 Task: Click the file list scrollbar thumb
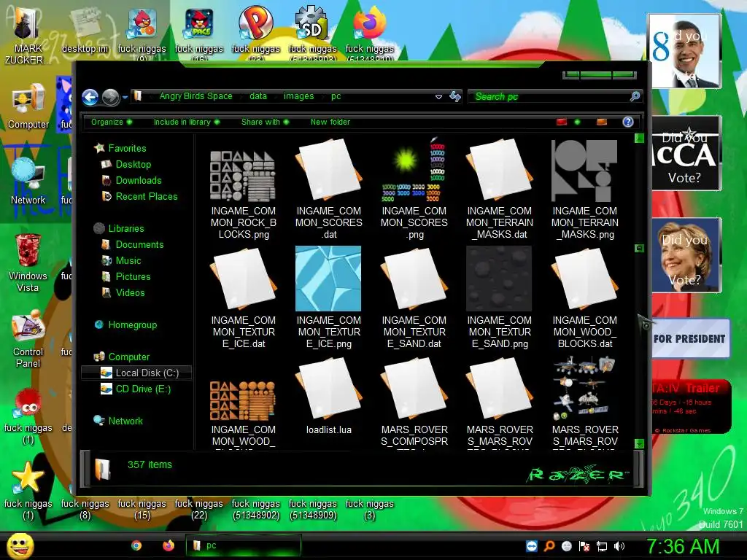(x=639, y=248)
